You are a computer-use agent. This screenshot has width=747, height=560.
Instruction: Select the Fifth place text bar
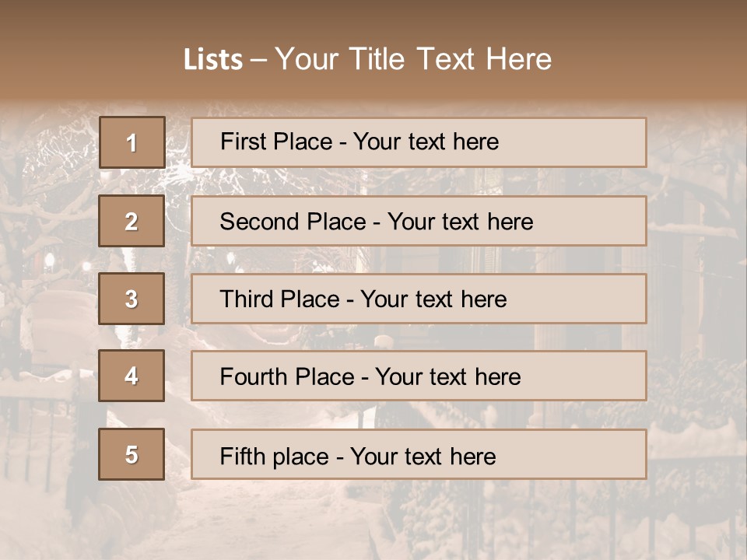[419, 454]
